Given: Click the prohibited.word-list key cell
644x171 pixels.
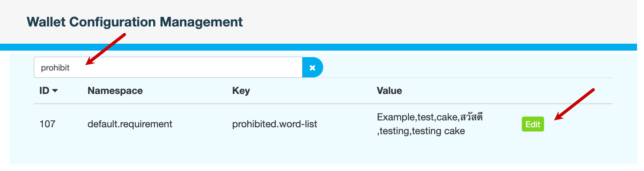Looking at the screenshot, I should coord(274,124).
